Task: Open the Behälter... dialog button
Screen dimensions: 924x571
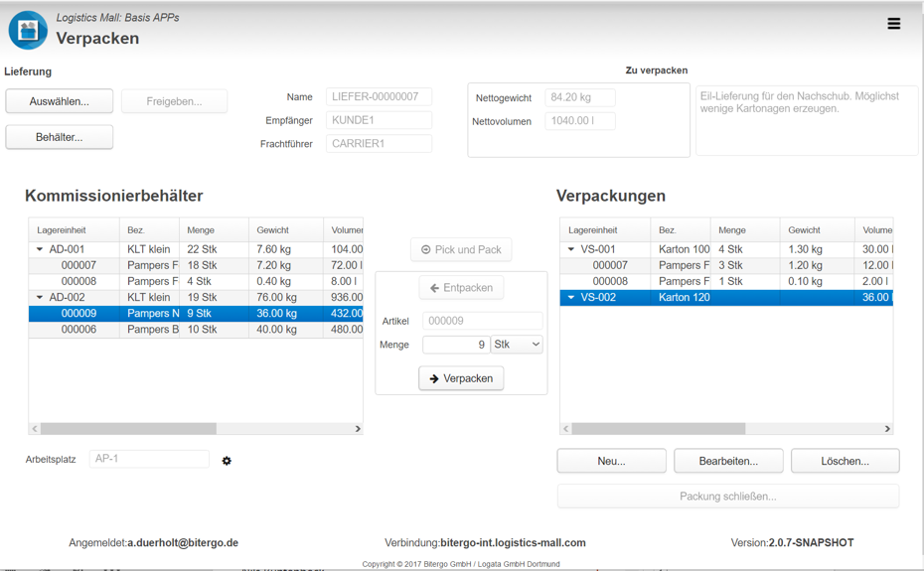Action: [x=59, y=137]
